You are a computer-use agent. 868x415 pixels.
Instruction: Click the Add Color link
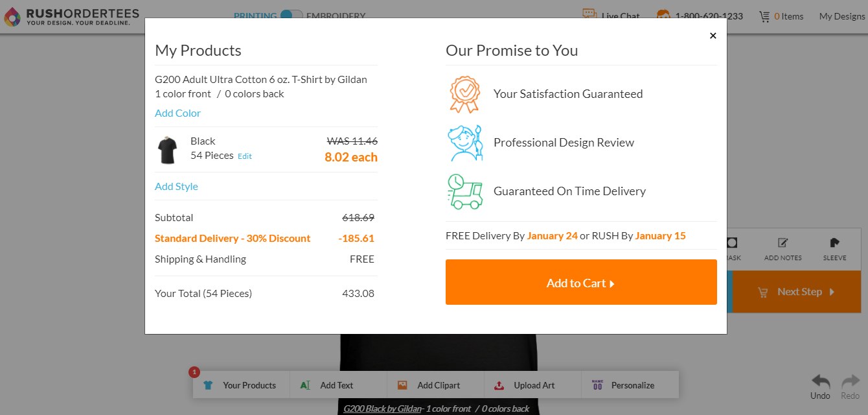click(x=177, y=113)
